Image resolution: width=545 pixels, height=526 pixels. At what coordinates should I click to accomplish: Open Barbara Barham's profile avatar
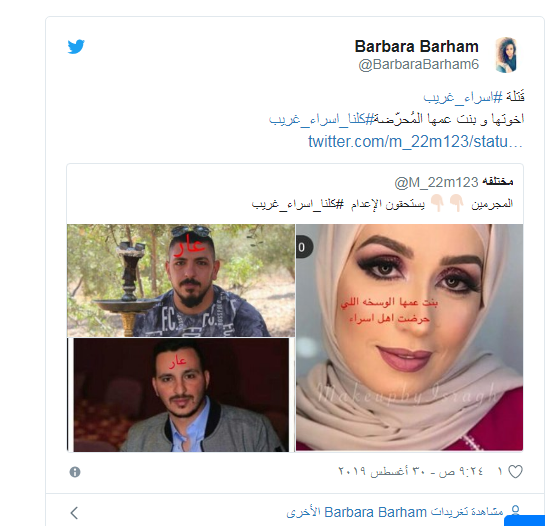(x=506, y=55)
